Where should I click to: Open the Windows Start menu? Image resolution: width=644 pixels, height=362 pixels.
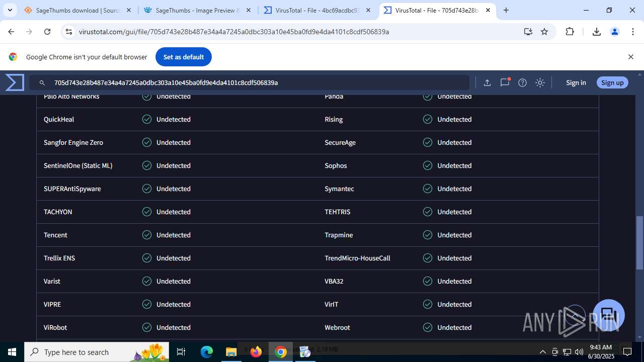12,352
